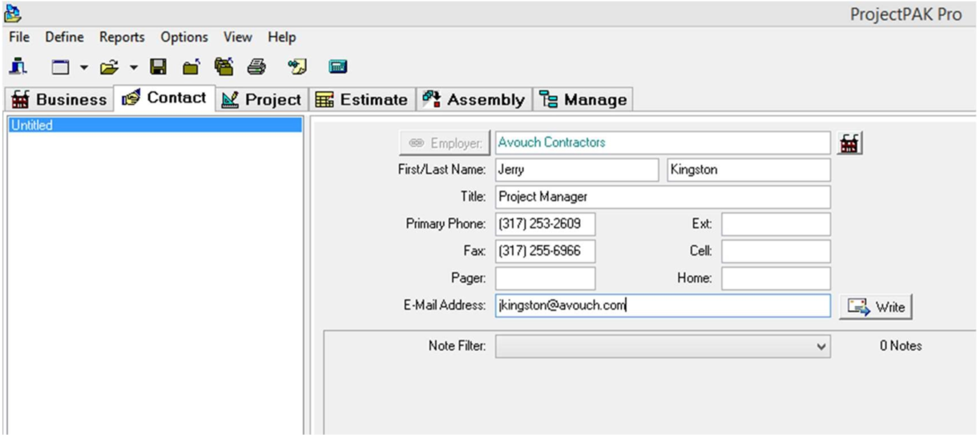Screen dimensions: 980x435
Task: Click the Home phone input field
Action: [776, 279]
